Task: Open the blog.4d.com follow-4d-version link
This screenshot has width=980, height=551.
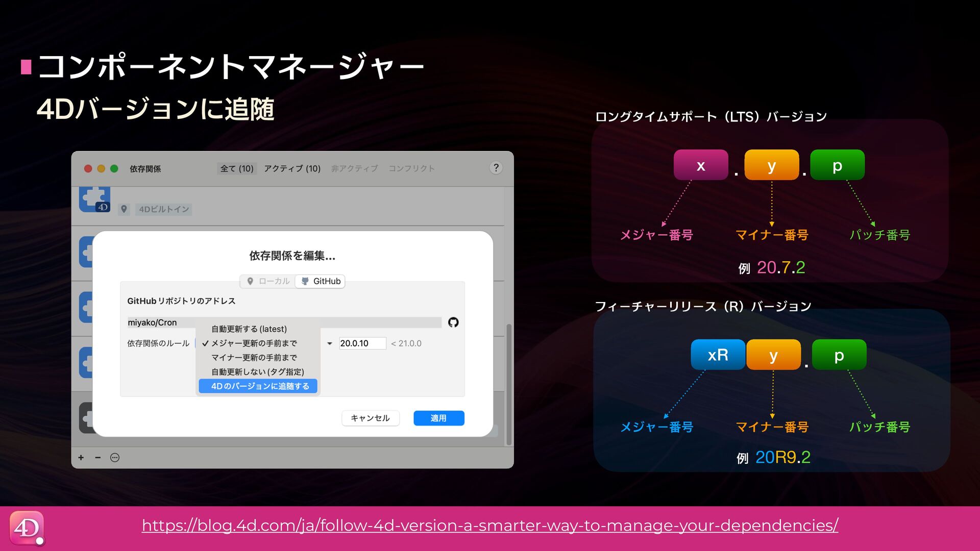Action: [x=490, y=525]
